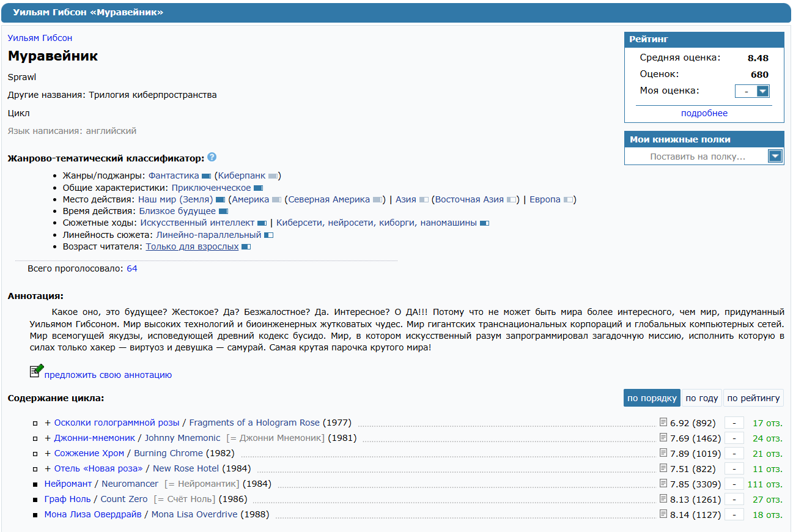793x532 pixels.
Task: Sort the cycle contents по году
Action: click(702, 398)
